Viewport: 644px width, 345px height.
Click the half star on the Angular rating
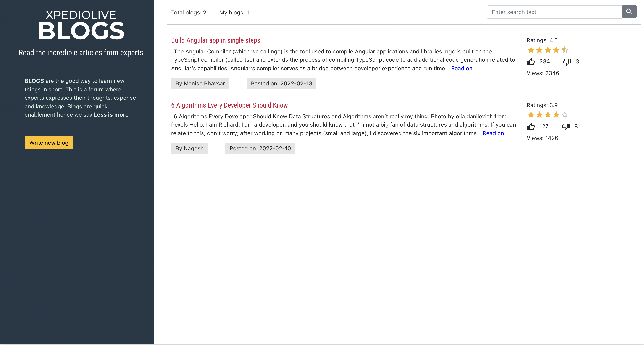pos(565,50)
